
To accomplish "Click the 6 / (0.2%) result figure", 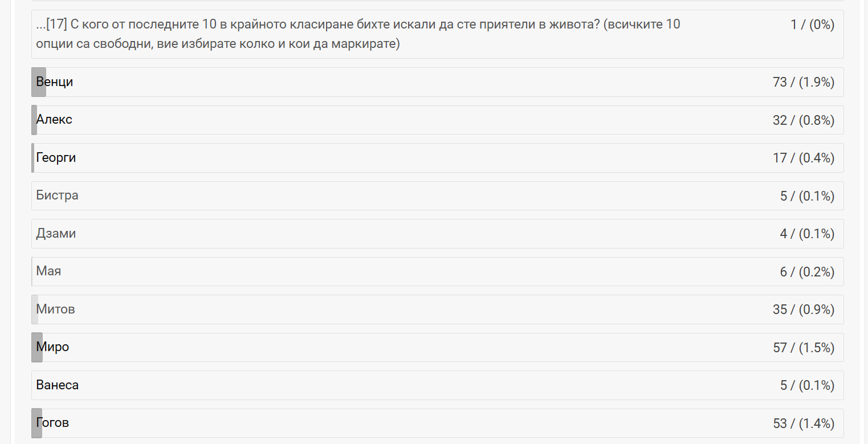I will (x=806, y=272).
